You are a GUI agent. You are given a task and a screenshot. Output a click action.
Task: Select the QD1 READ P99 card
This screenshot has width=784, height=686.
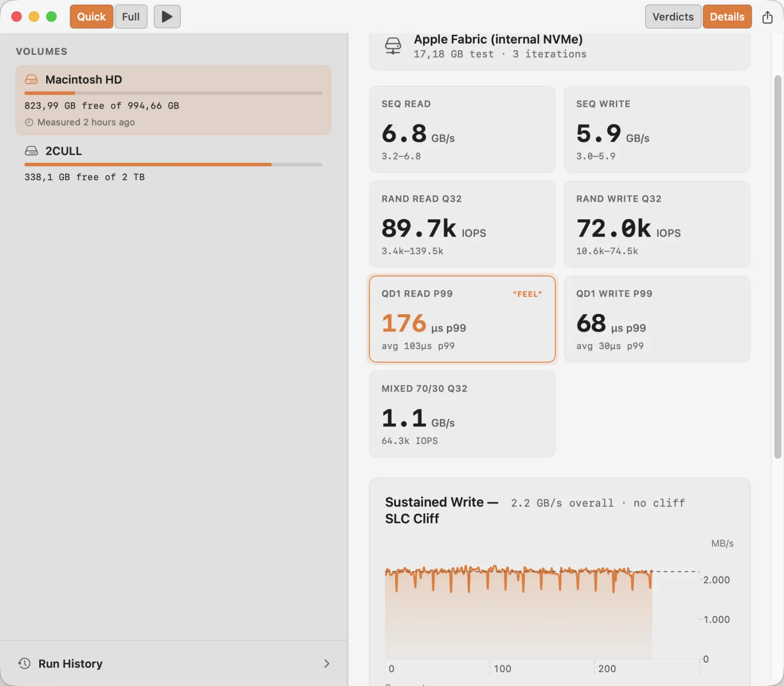point(462,319)
